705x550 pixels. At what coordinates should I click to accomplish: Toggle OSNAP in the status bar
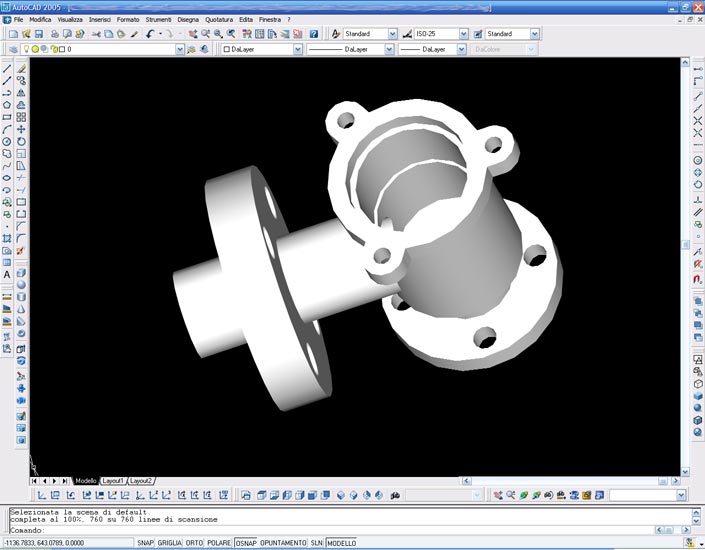(x=246, y=543)
